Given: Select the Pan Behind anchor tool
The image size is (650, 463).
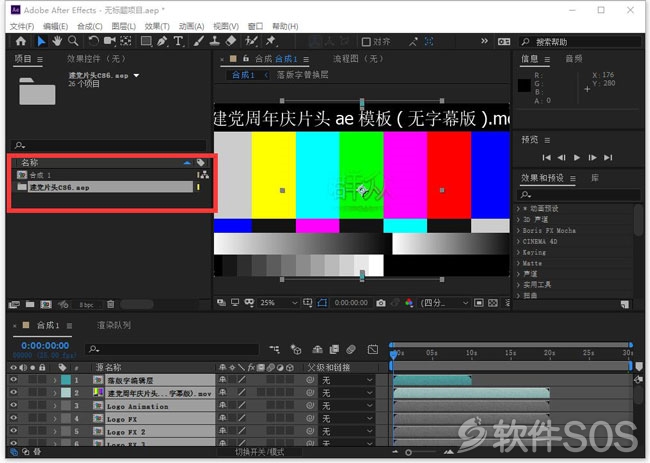Looking at the screenshot, I should pos(126,41).
